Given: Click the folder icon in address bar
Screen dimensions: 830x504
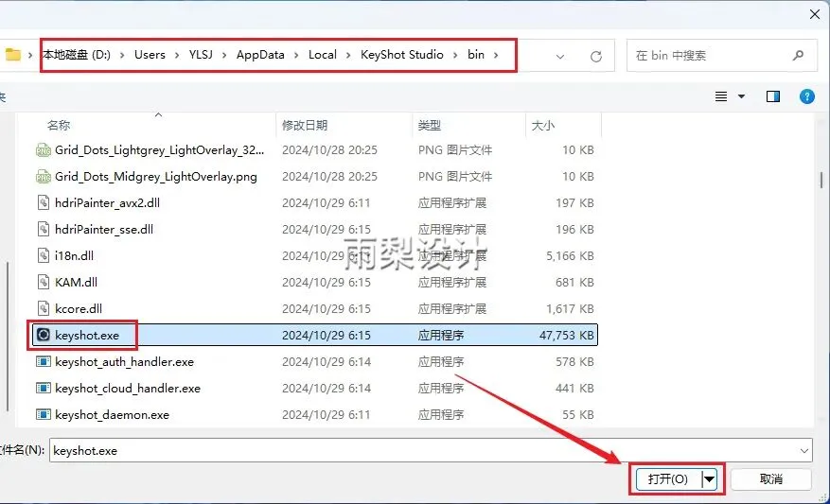Looking at the screenshot, I should click(12, 55).
